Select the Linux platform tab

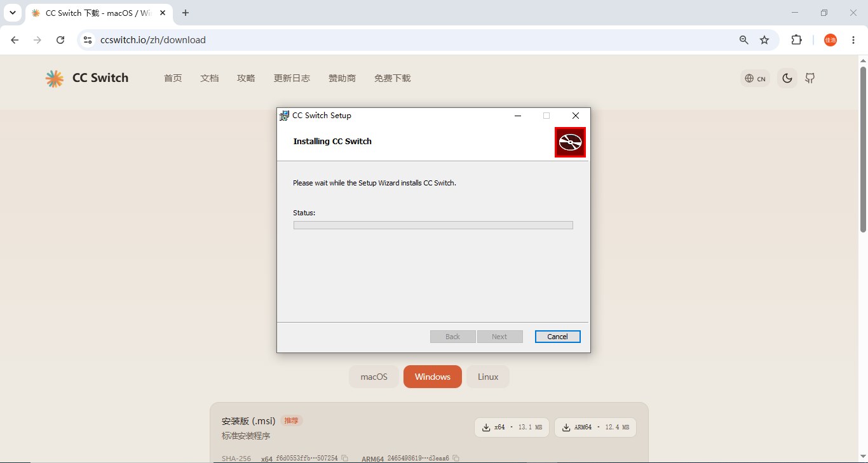tap(488, 377)
